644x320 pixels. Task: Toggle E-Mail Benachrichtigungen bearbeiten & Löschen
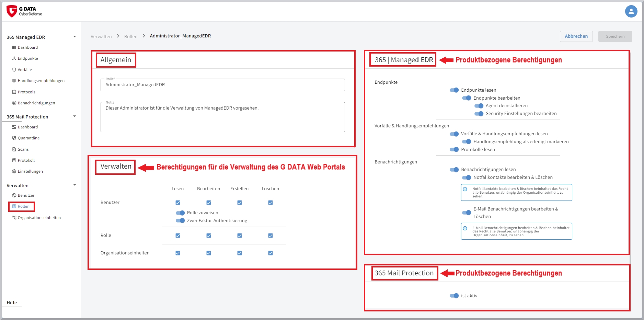(467, 213)
